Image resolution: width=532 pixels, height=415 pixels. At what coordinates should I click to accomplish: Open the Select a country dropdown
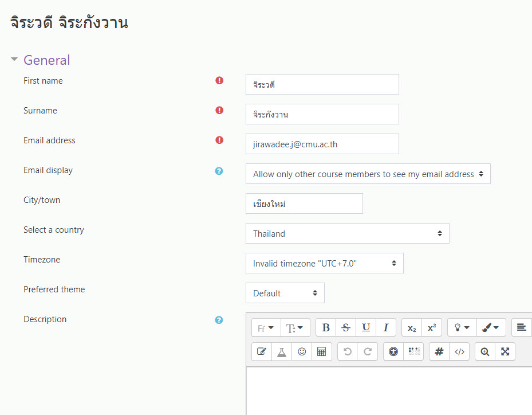(347, 233)
